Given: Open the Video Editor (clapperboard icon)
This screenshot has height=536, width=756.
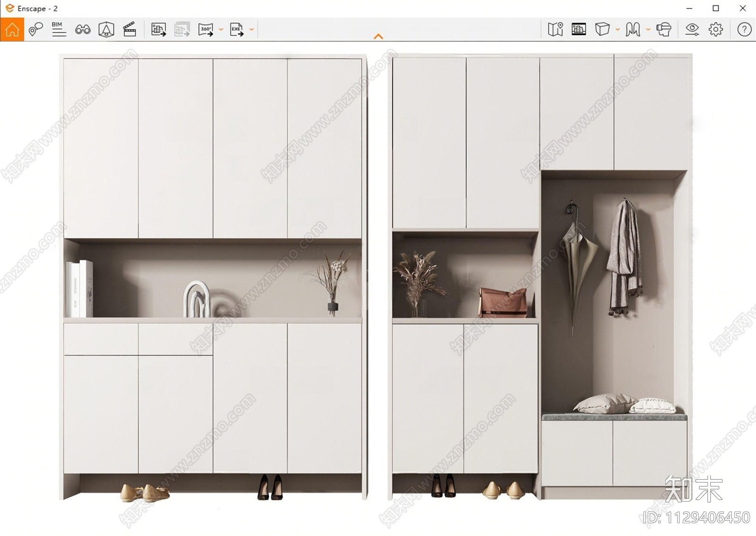Looking at the screenshot, I should coord(129,29).
